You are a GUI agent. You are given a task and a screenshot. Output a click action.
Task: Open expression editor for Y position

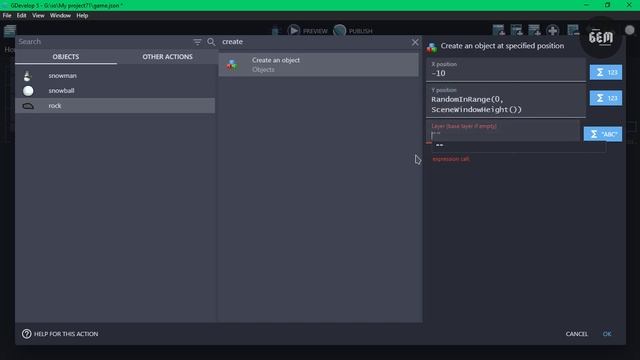click(x=606, y=98)
